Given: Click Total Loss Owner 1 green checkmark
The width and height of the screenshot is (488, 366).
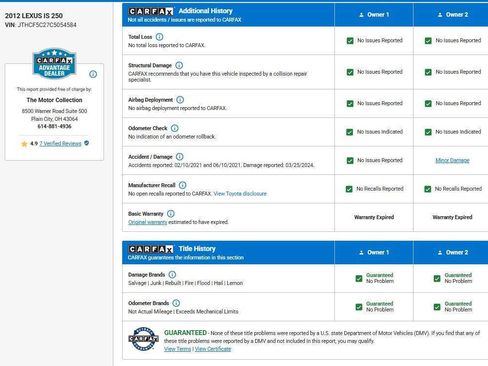Looking at the screenshot, I should point(350,41).
